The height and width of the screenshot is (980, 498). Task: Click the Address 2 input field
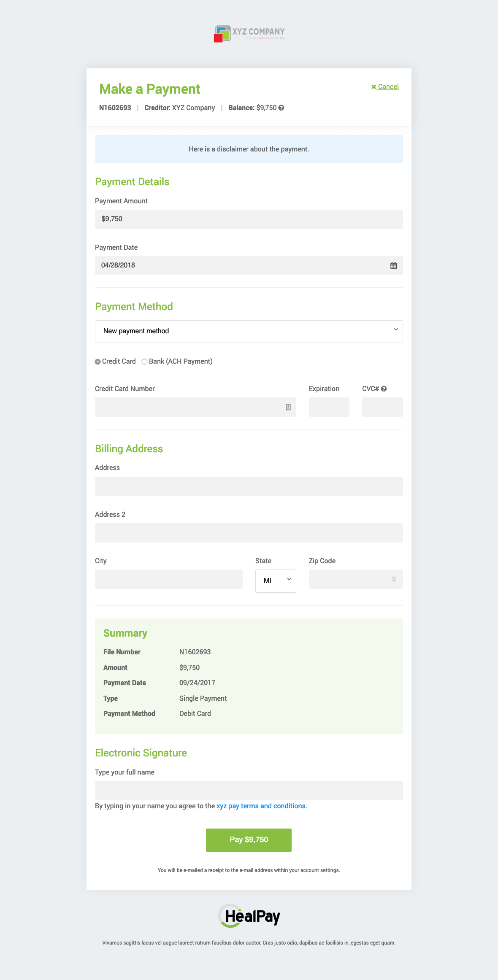tap(249, 533)
